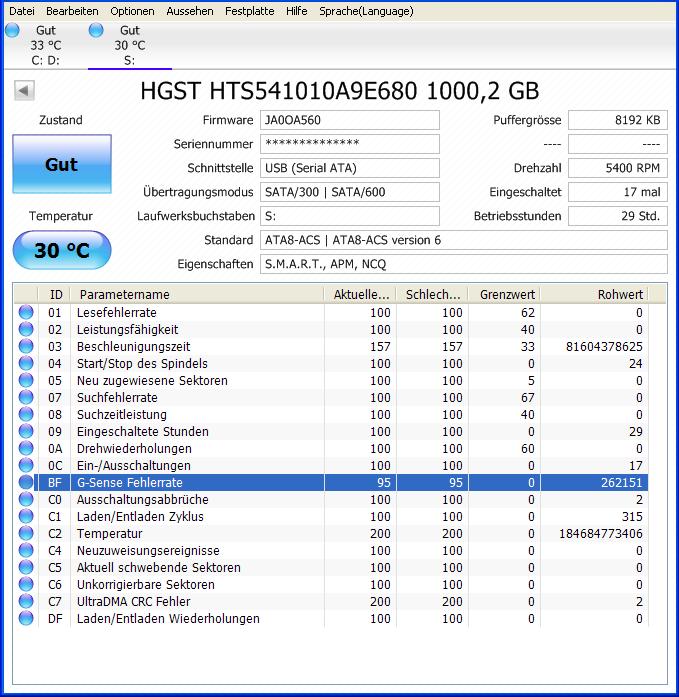Click status orb of UltraDMA CRC Fehler
Viewport: 679px width, 697px height.
point(26,601)
